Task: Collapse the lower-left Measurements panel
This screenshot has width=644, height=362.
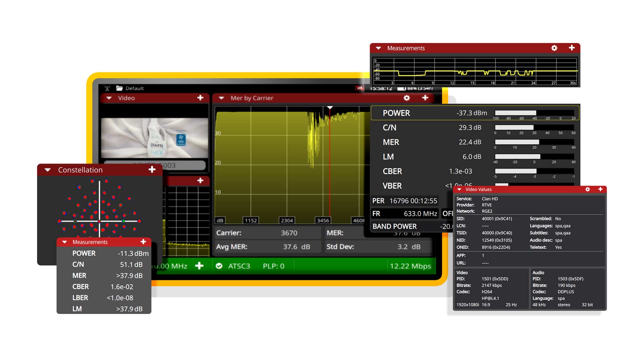Action: (x=64, y=242)
